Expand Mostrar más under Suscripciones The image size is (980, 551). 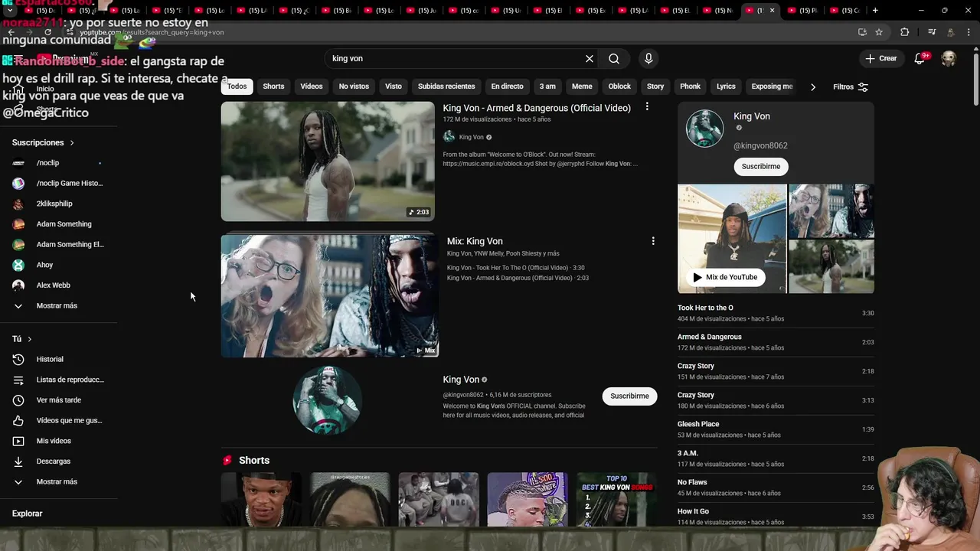[x=58, y=305]
